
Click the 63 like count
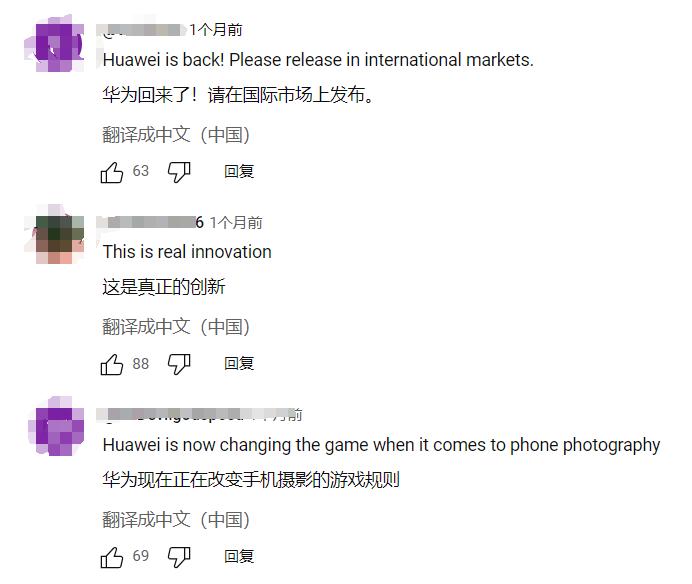pos(141,171)
